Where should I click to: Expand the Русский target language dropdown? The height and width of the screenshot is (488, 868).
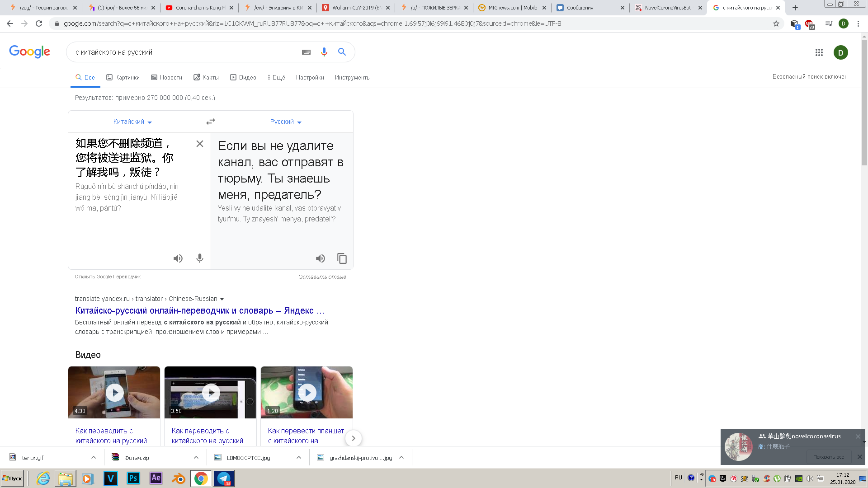click(286, 122)
